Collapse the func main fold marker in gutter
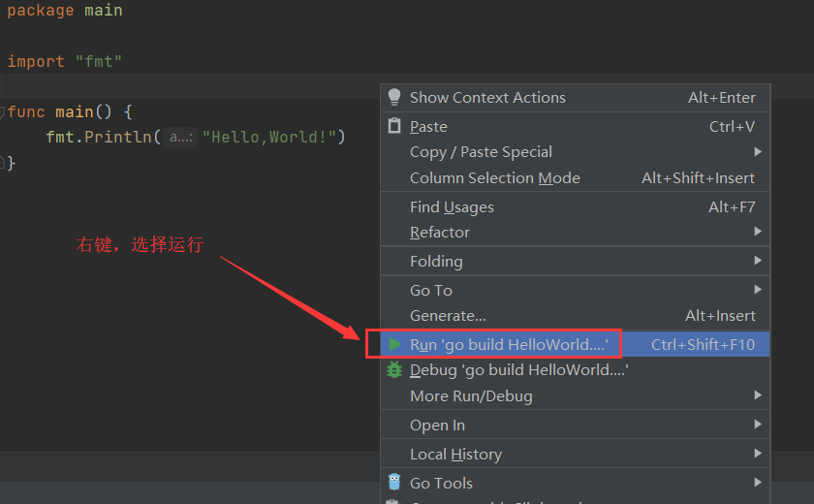This screenshot has width=814, height=504. pos(3,112)
